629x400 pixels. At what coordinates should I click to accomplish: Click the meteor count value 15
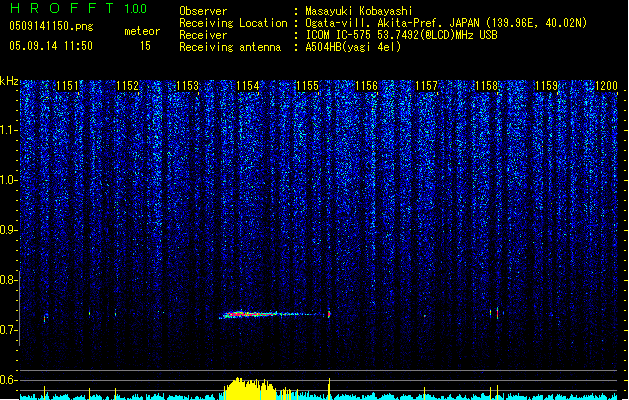pyautogui.click(x=145, y=46)
